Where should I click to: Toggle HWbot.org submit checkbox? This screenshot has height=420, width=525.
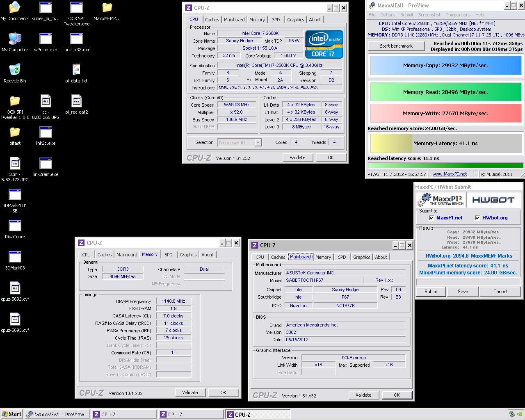[x=477, y=218]
